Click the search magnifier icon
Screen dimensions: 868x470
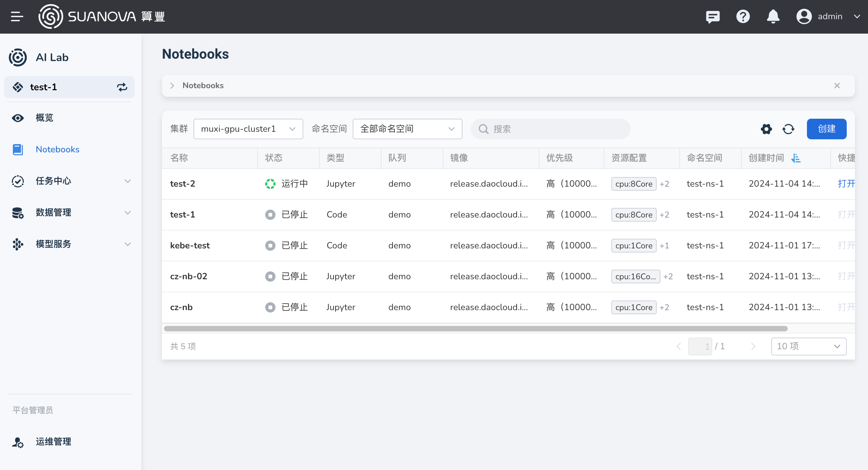click(483, 129)
